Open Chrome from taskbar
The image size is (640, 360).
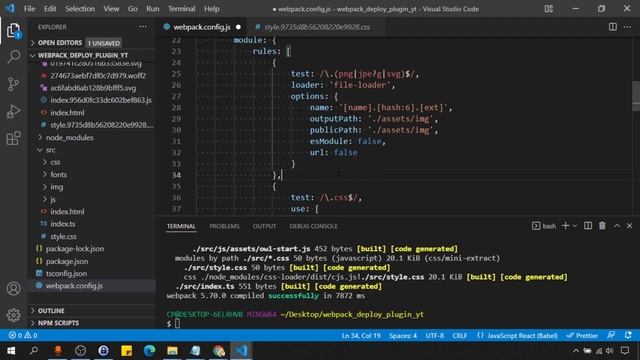[x=219, y=351]
